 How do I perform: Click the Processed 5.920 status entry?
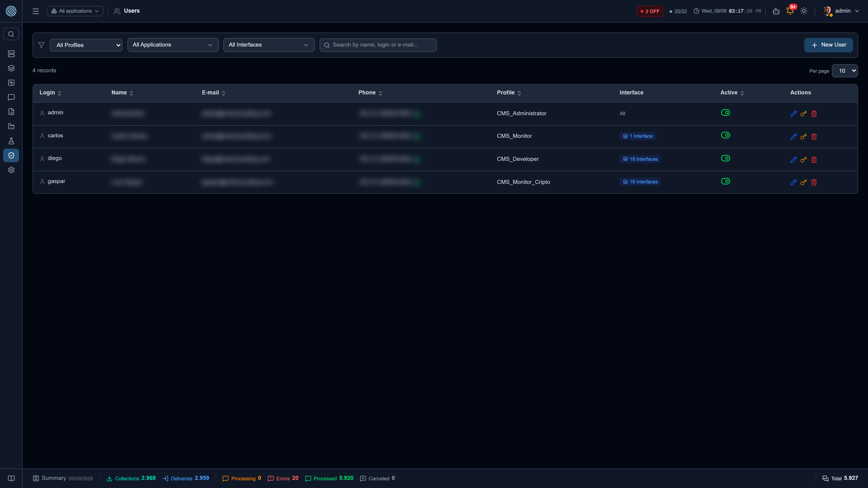329,478
